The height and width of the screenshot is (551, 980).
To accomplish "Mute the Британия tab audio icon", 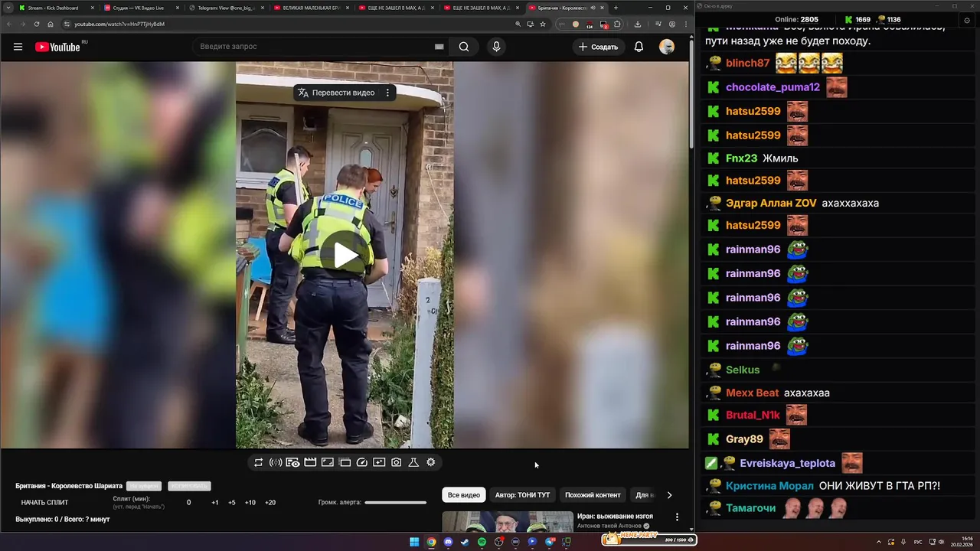I will pos(593,8).
